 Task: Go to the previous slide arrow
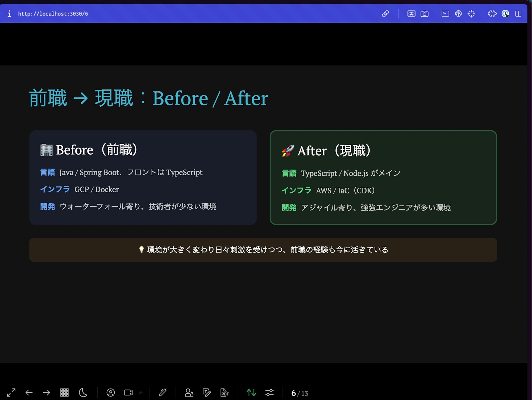(x=29, y=393)
